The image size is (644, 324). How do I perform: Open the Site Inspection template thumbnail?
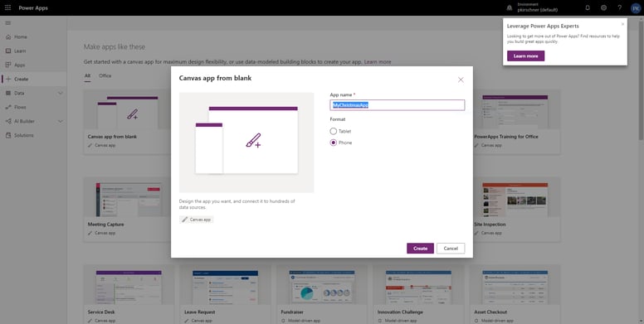(515, 200)
